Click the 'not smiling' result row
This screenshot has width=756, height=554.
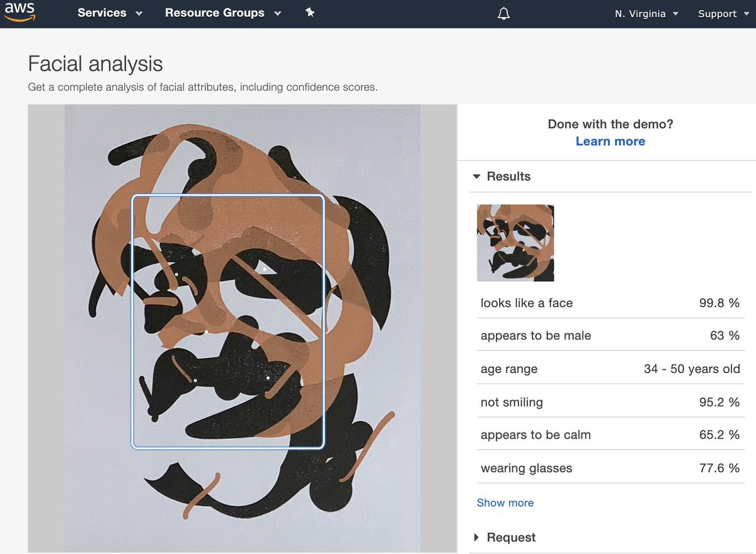(610, 402)
